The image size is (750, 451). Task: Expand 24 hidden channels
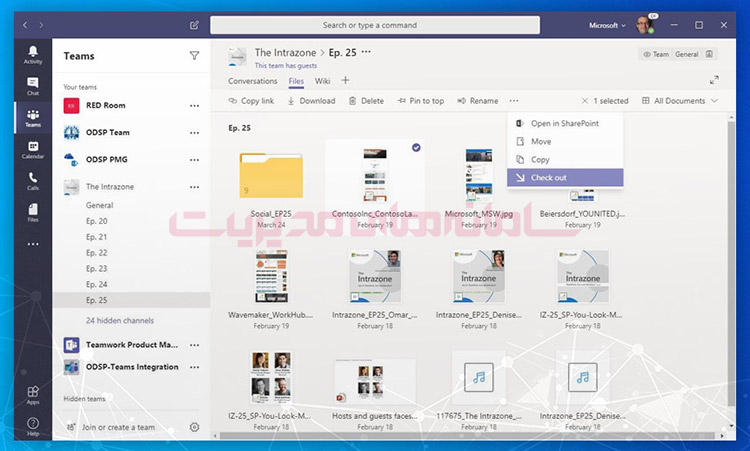point(120,320)
